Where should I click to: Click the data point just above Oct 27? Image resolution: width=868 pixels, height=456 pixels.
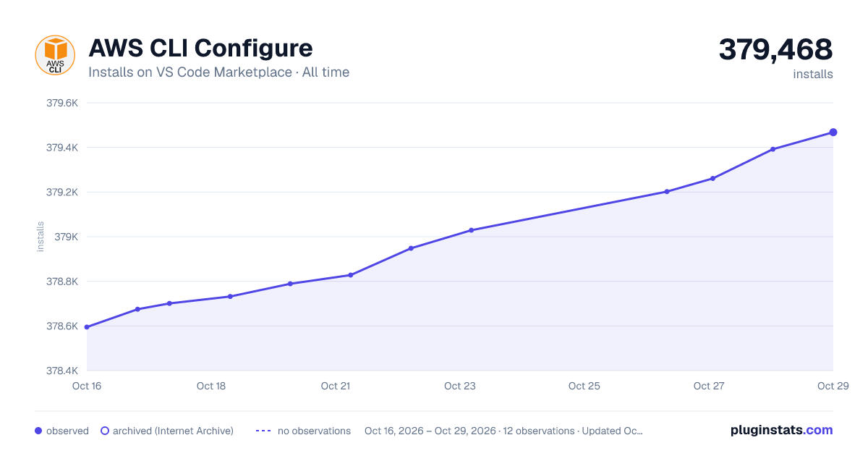[x=712, y=178]
